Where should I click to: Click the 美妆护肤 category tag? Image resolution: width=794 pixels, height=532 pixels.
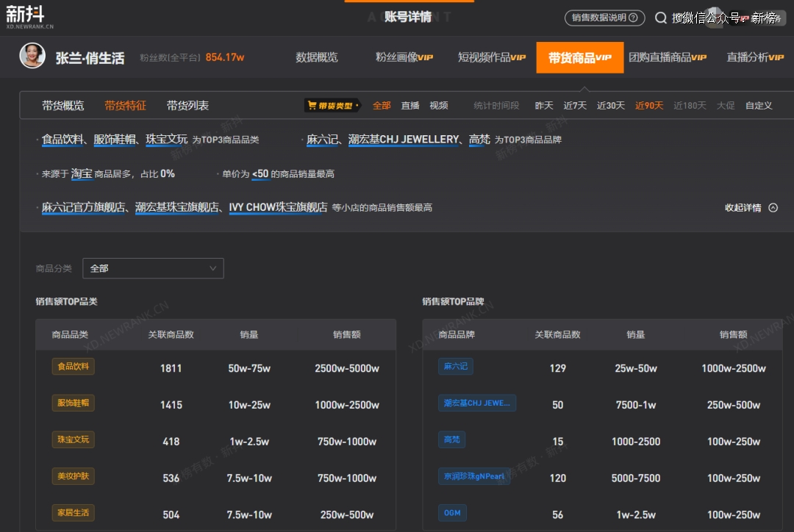73,476
